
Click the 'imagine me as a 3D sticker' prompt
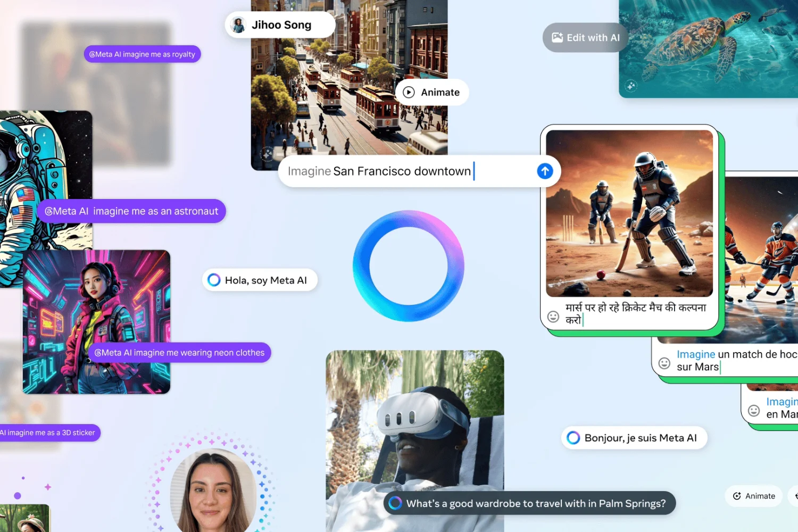tap(49, 433)
